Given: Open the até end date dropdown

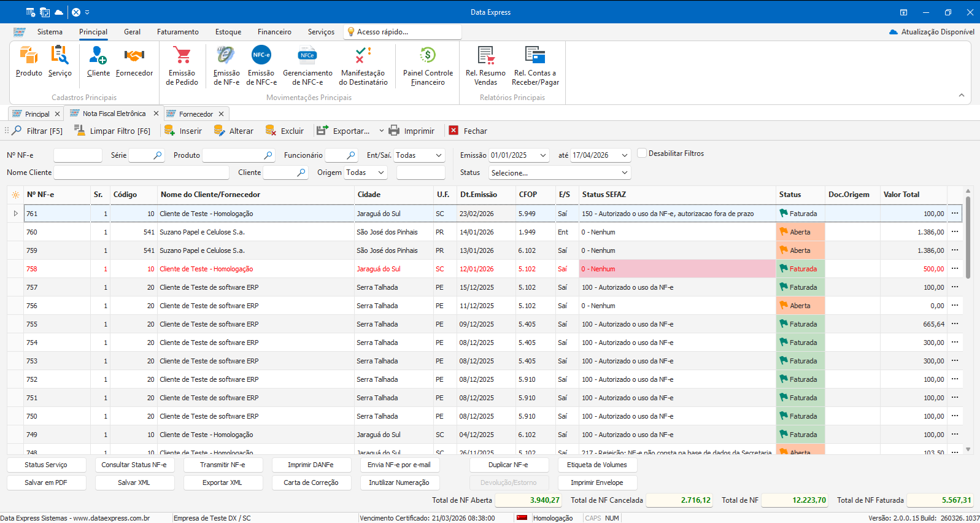Looking at the screenshot, I should (x=625, y=155).
